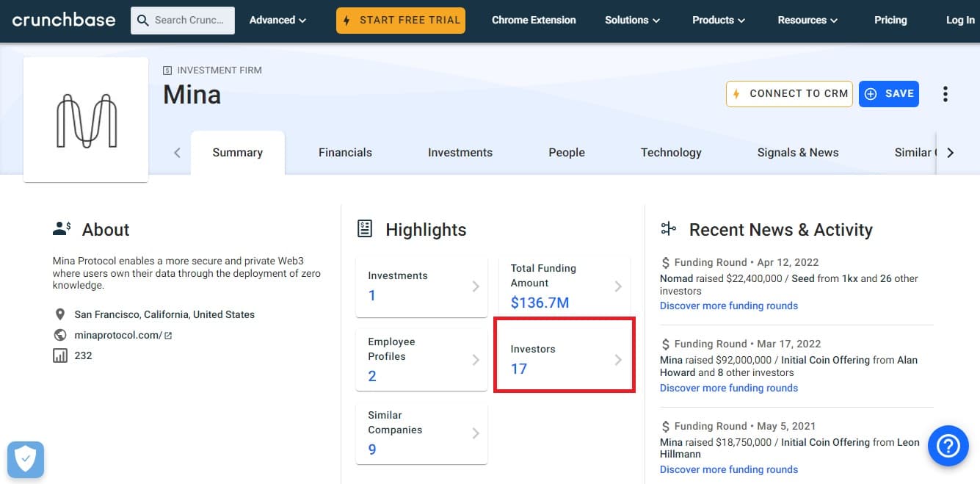
Task: Click the dollar icon for Apr 12, 2022 round
Action: (x=665, y=262)
